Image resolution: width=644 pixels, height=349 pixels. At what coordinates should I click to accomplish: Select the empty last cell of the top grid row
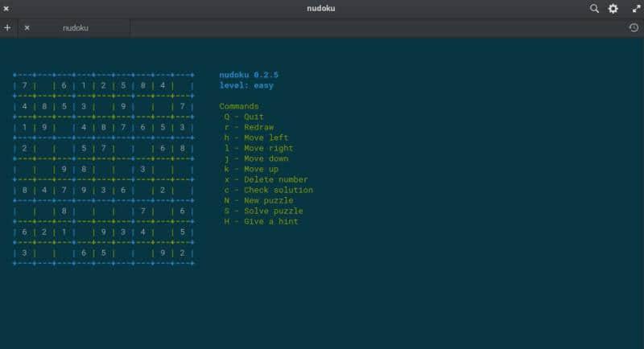(183, 85)
